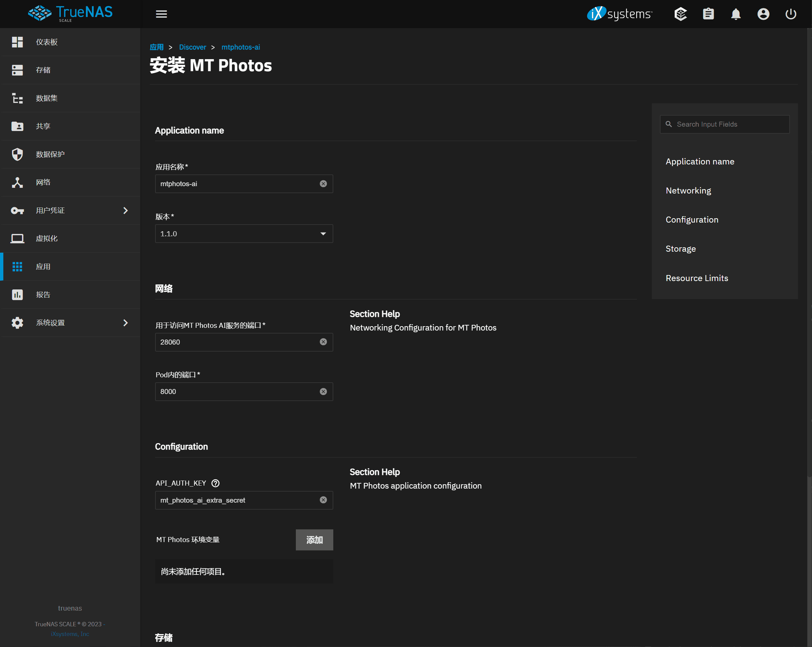Screen dimensions: 812x647
Task: Follow the 应用 breadcrumb link
Action: point(157,47)
